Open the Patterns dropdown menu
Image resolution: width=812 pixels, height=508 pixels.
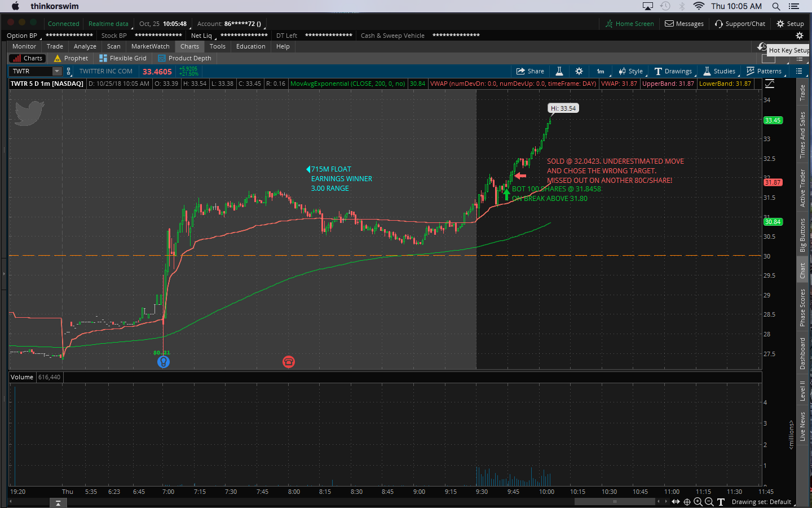764,71
